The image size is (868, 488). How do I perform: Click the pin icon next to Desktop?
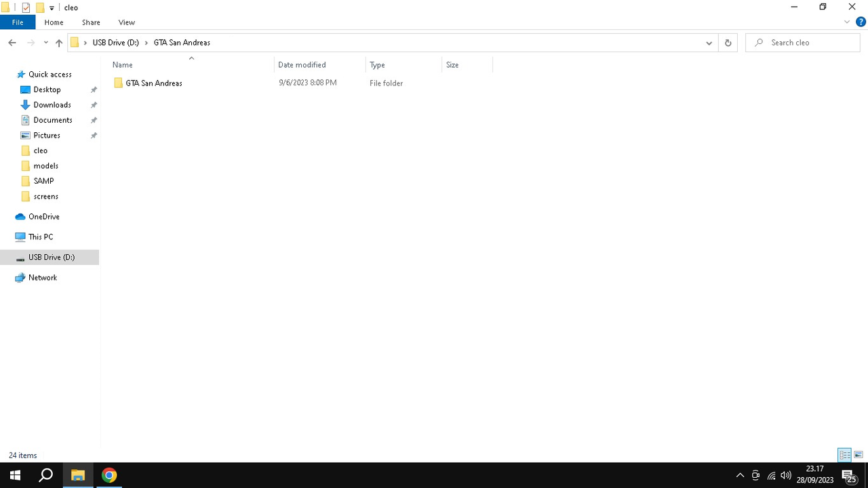(94, 89)
